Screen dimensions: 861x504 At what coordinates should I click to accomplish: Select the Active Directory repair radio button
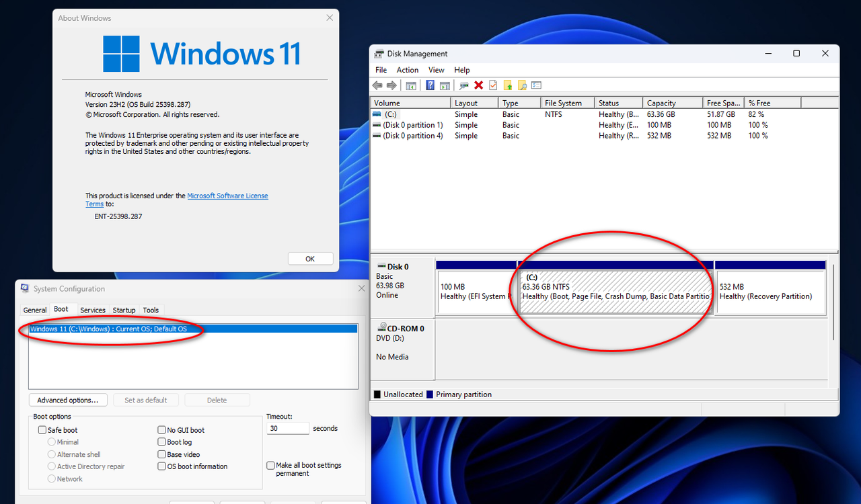52,466
